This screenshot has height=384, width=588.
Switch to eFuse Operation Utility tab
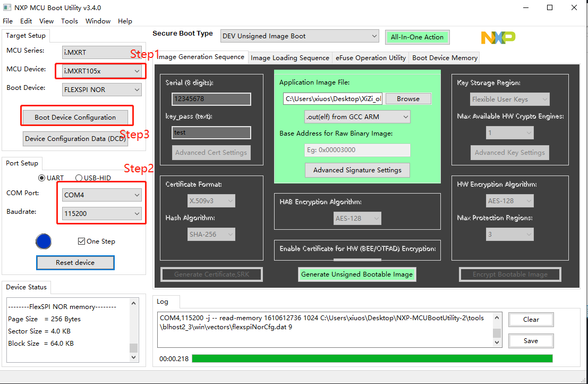(x=371, y=58)
